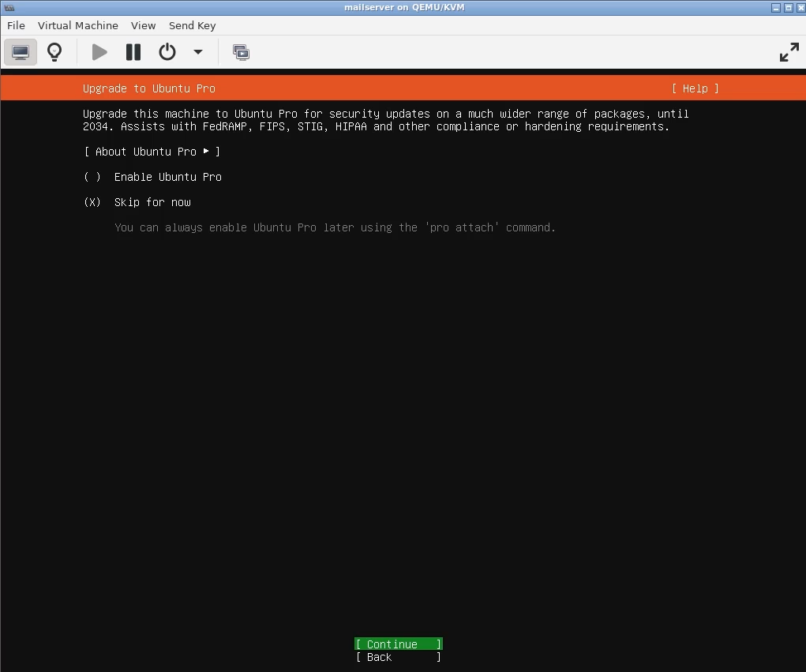This screenshot has height=672, width=806.
Task: Maximize the mailserver window
Action: (x=788, y=8)
